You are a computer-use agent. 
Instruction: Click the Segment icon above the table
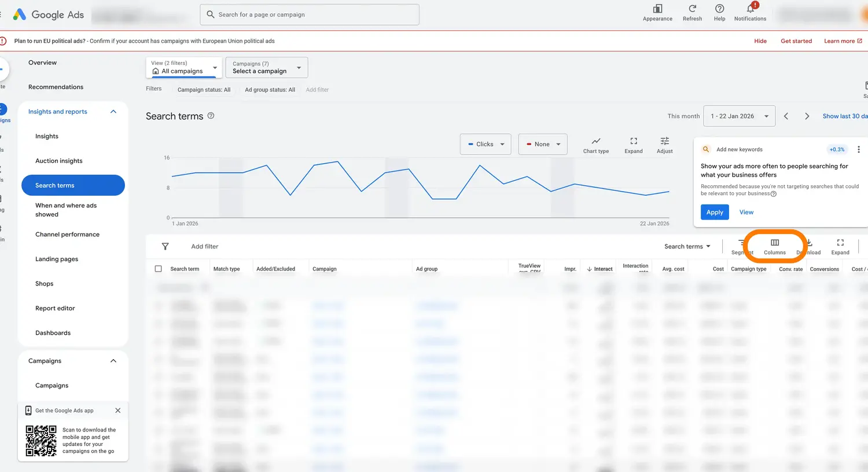tap(742, 247)
